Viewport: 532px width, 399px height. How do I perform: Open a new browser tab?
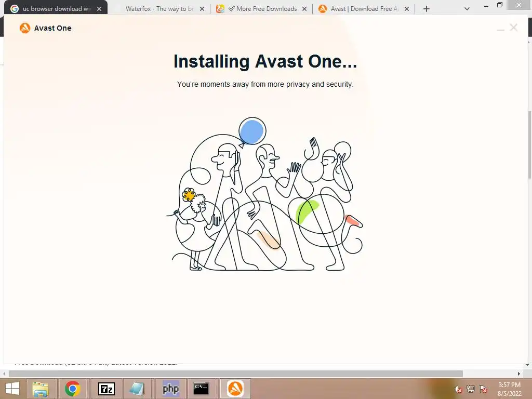pos(427,9)
